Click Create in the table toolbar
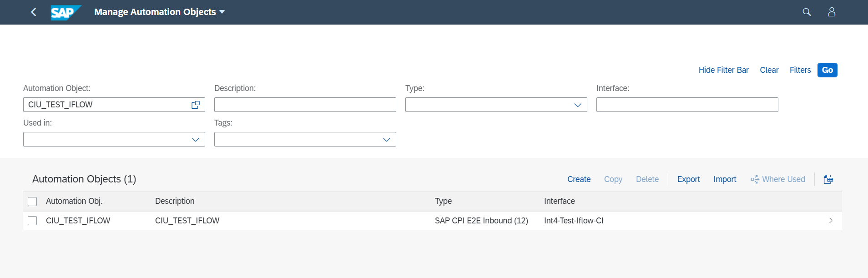The height and width of the screenshot is (278, 868). click(x=579, y=179)
